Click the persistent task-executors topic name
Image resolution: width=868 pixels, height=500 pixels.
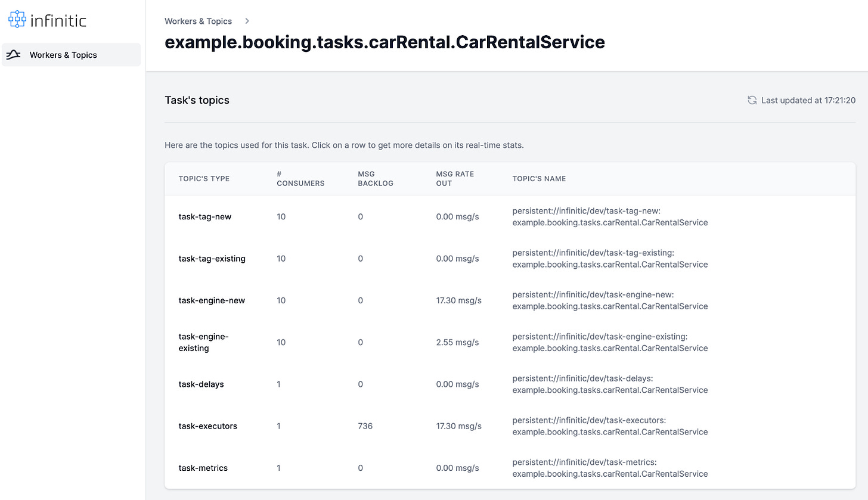point(610,426)
